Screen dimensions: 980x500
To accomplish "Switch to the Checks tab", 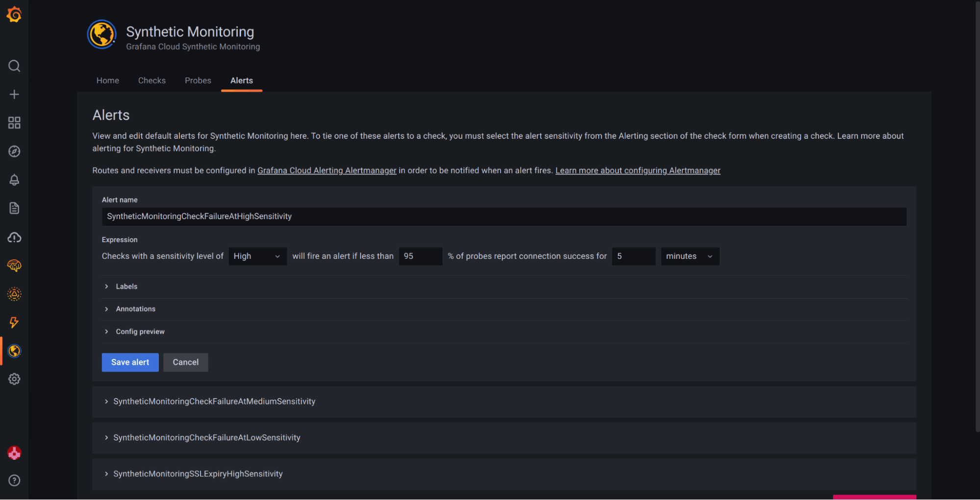I will pos(151,80).
